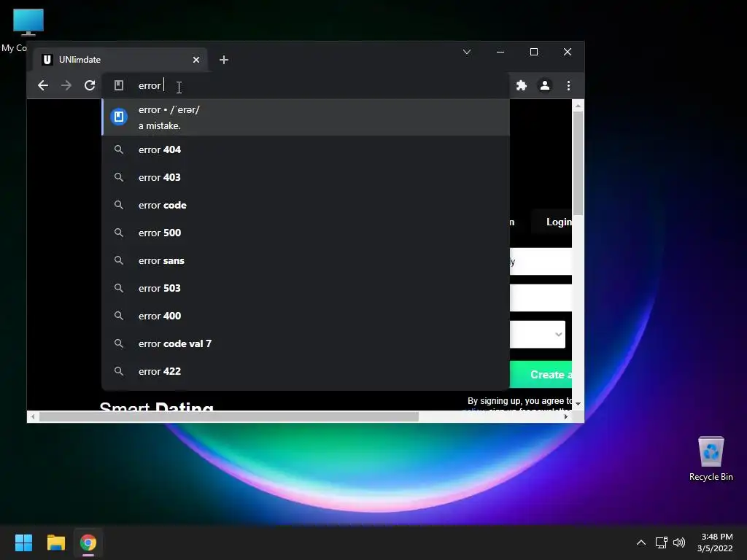Open the Chrome profile avatar
The width and height of the screenshot is (747, 560).
(544, 86)
